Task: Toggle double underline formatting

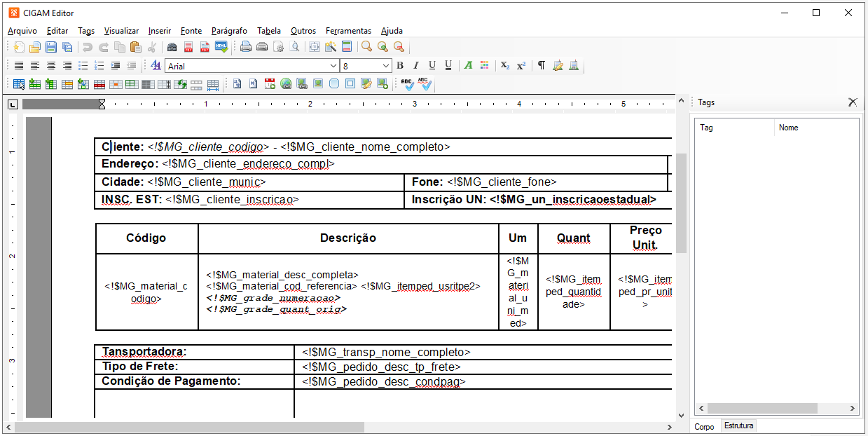Action: (x=448, y=65)
